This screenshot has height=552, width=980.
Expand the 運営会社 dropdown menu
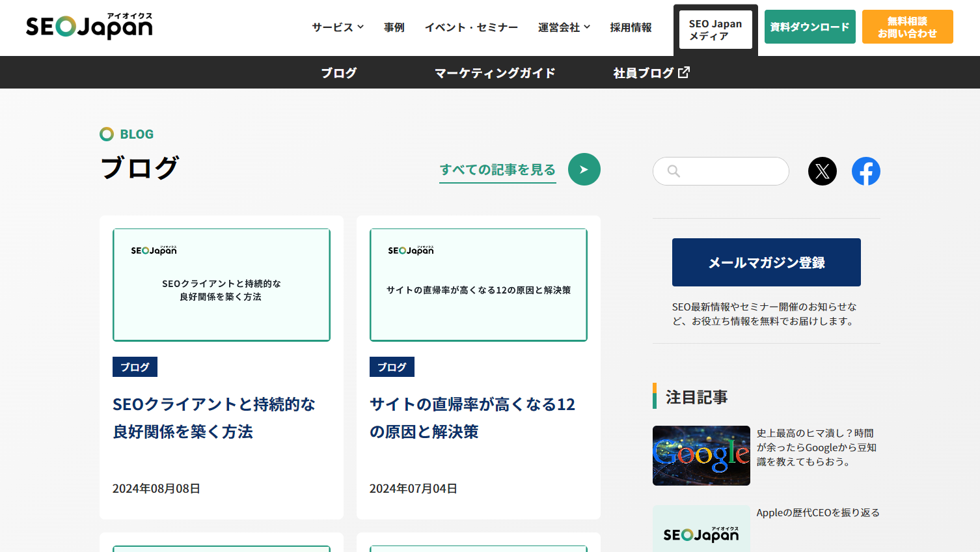tap(564, 27)
